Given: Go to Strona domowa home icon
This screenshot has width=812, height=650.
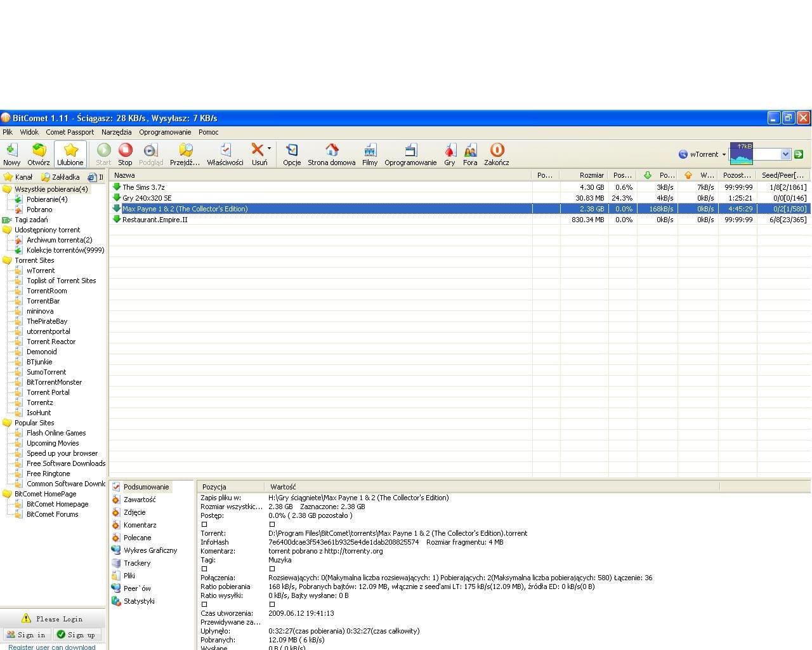Looking at the screenshot, I should pyautogui.click(x=332, y=154).
